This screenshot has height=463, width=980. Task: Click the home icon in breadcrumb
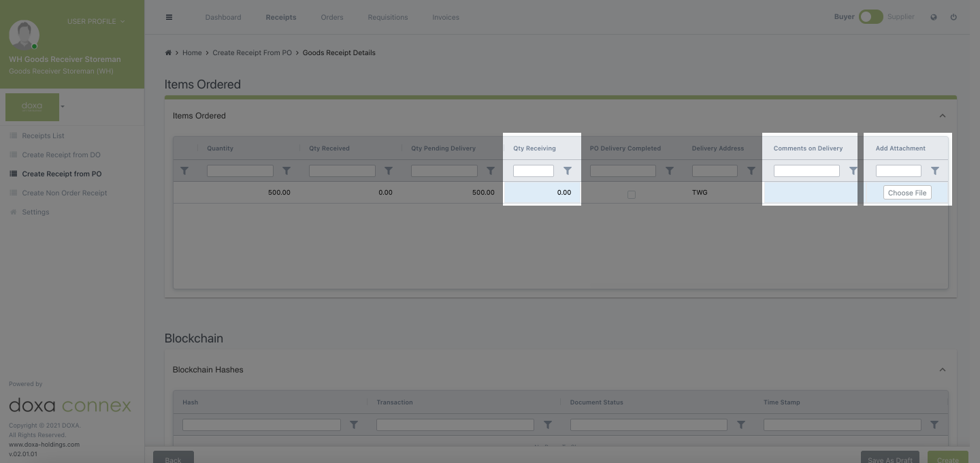click(168, 52)
